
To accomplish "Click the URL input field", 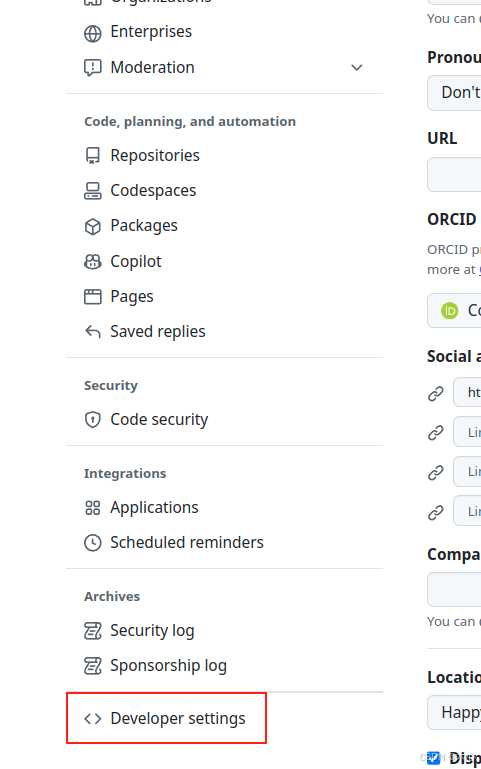I will click(454, 175).
